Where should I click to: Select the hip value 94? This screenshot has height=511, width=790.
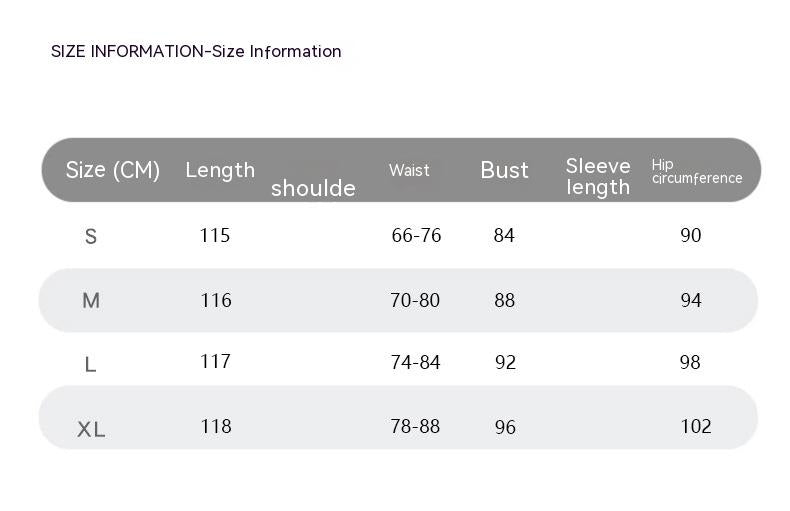pyautogui.click(x=691, y=300)
